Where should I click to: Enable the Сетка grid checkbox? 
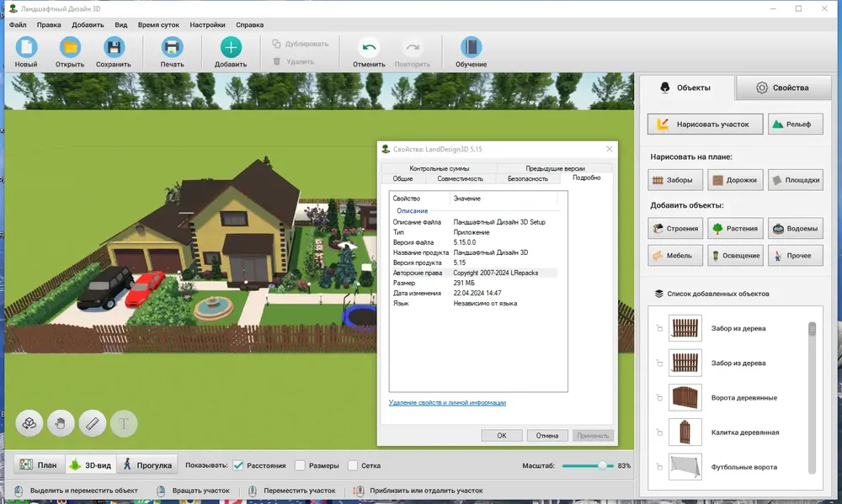tap(353, 465)
